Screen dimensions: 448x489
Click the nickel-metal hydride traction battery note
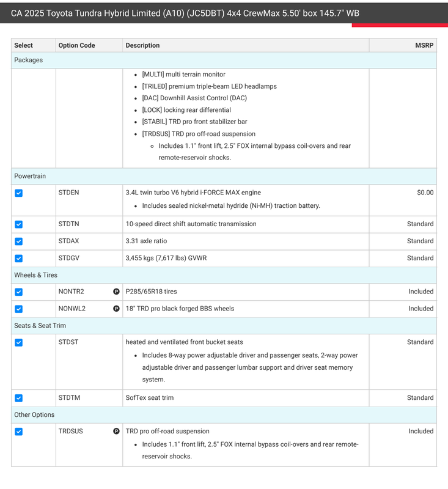pyautogui.click(x=231, y=206)
